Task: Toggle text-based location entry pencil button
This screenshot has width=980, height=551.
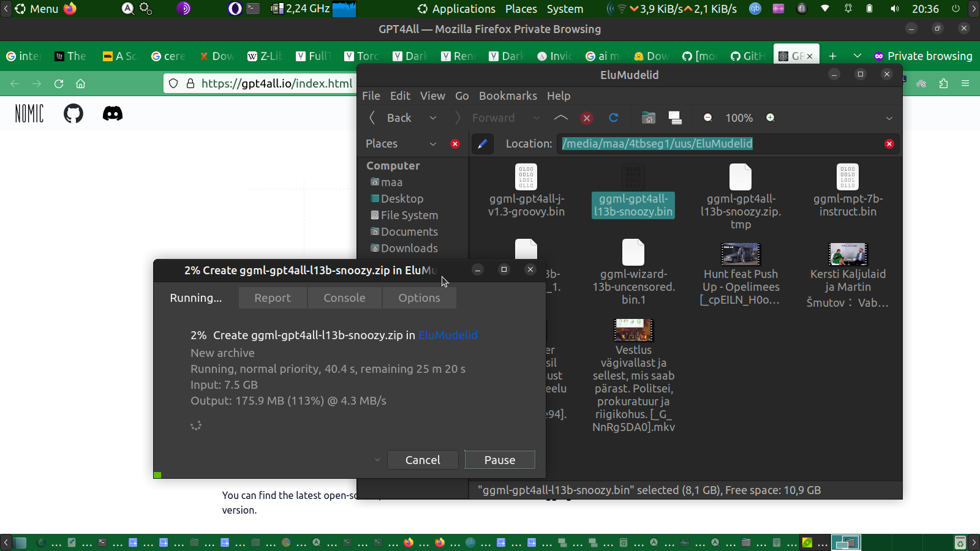Action: (483, 144)
